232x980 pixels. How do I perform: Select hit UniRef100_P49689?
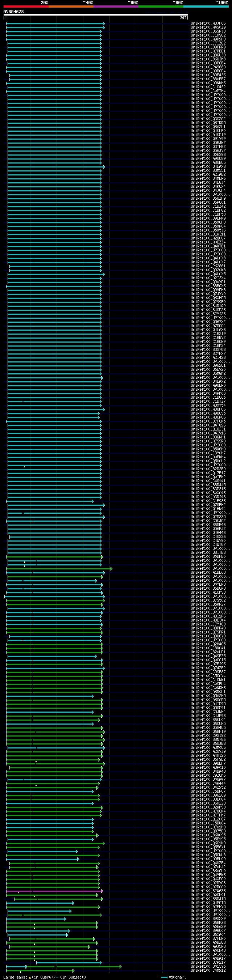pos(208,67)
